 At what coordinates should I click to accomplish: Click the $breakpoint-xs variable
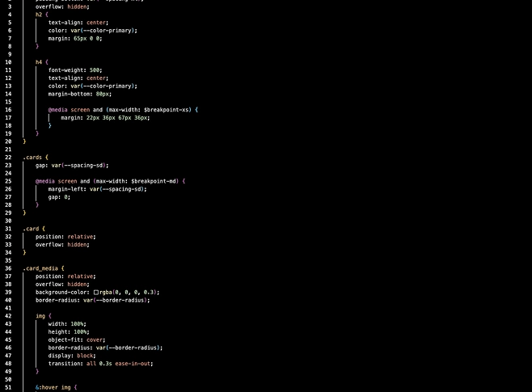pos(168,109)
